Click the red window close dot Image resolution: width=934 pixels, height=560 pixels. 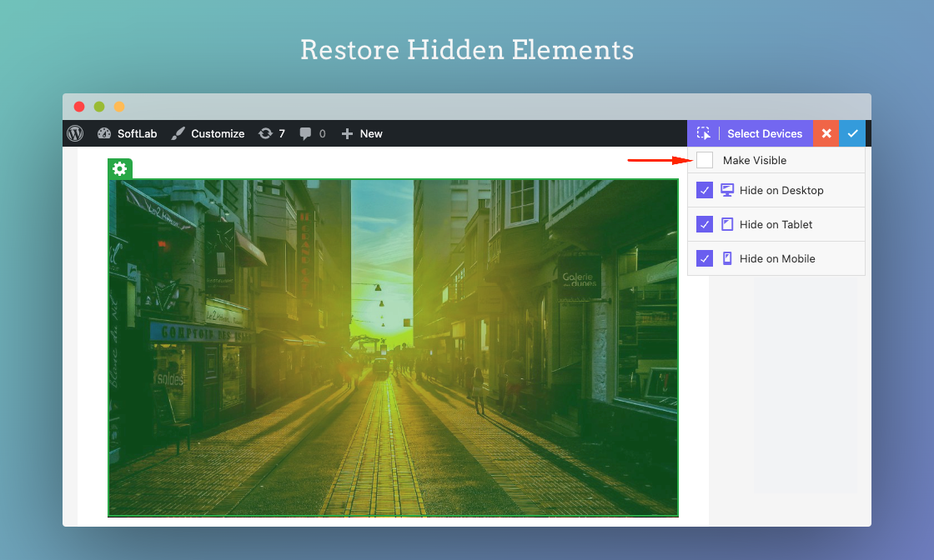click(79, 107)
